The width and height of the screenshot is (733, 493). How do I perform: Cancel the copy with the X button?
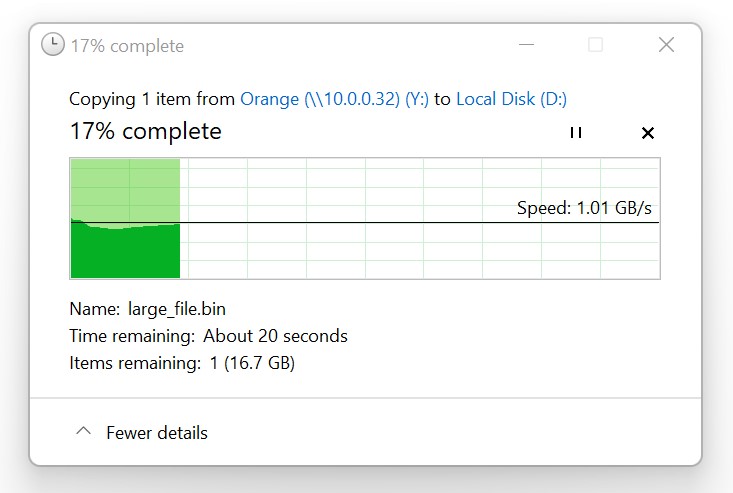coord(648,133)
